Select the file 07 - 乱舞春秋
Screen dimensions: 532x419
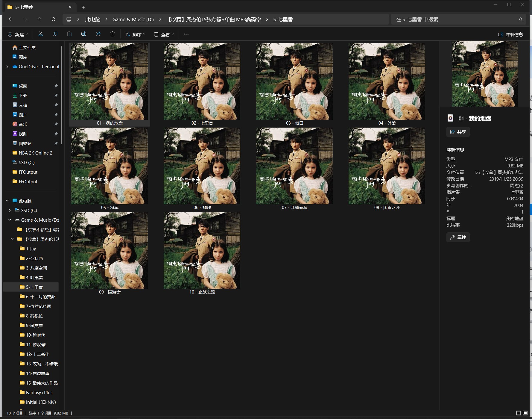coord(294,169)
